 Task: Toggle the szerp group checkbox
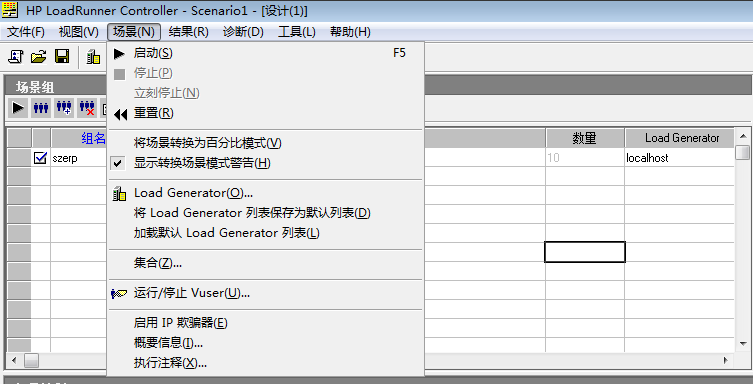click(41, 157)
